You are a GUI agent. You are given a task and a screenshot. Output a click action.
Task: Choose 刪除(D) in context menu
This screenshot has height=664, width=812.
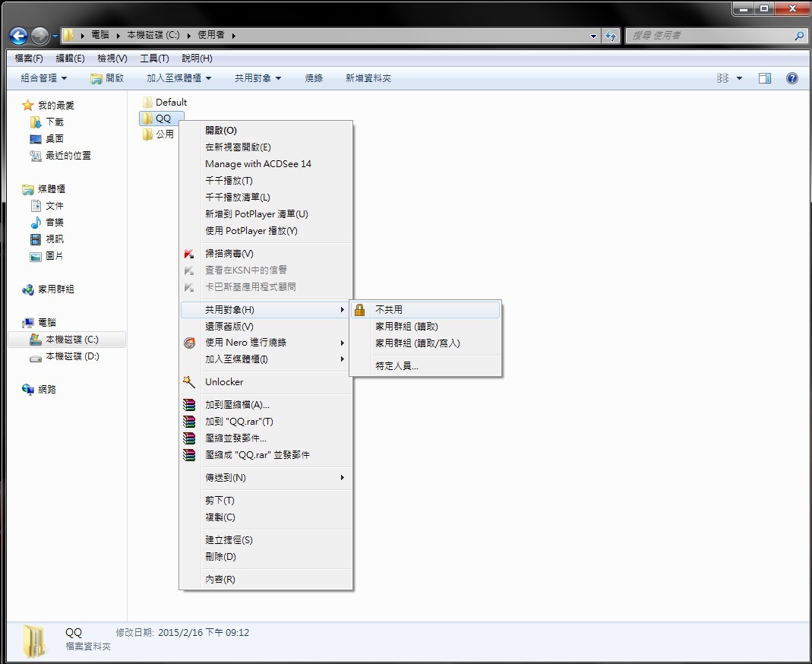pyautogui.click(x=266, y=557)
